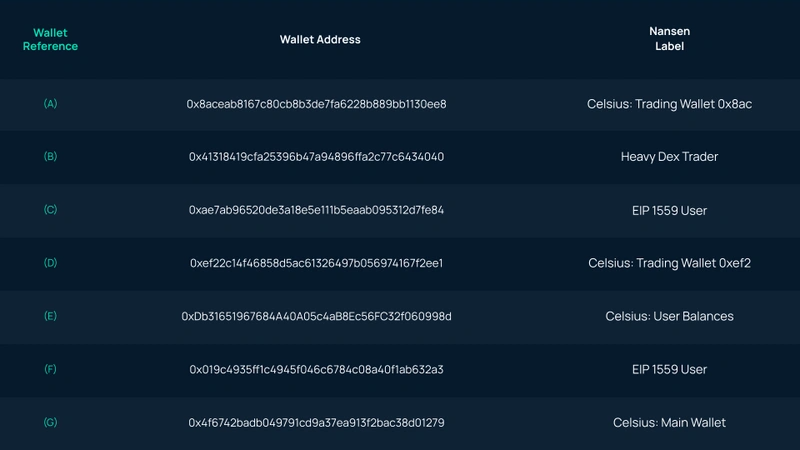Open address starting with 0xef22c14f46858
This screenshot has width=800, height=450.
click(316, 263)
